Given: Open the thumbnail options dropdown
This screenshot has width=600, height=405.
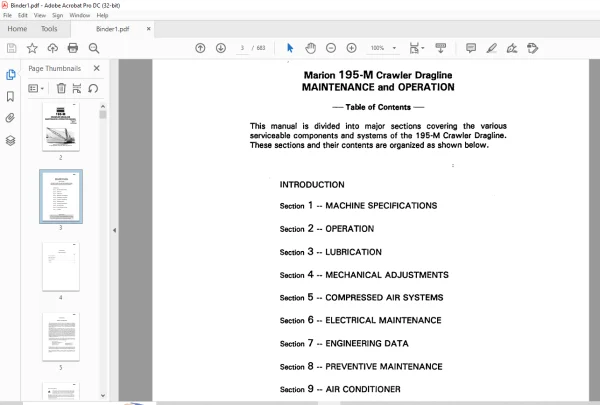Looking at the screenshot, I should point(36,88).
